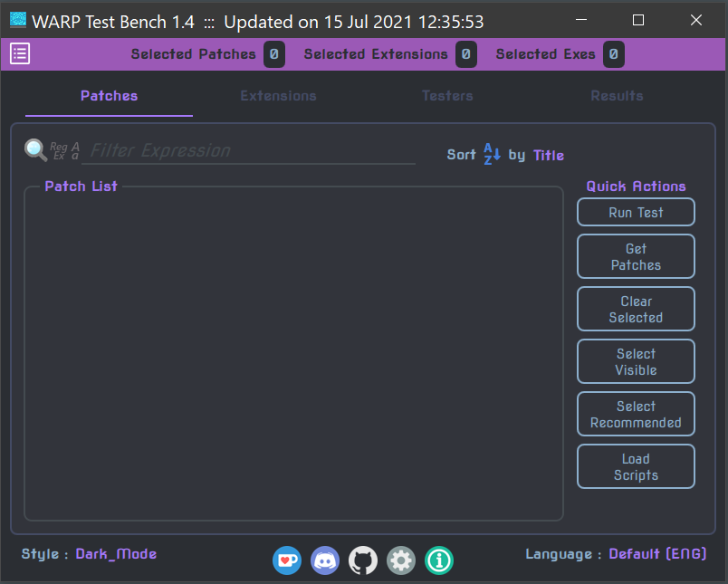The width and height of the screenshot is (728, 584).
Task: Change the Dark_Mode style selector
Action: [x=116, y=554]
